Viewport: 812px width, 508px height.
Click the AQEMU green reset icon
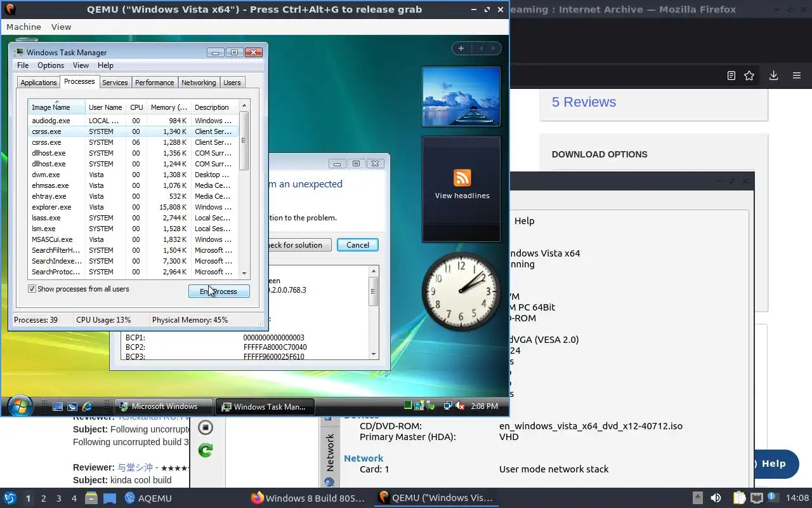[x=205, y=450]
